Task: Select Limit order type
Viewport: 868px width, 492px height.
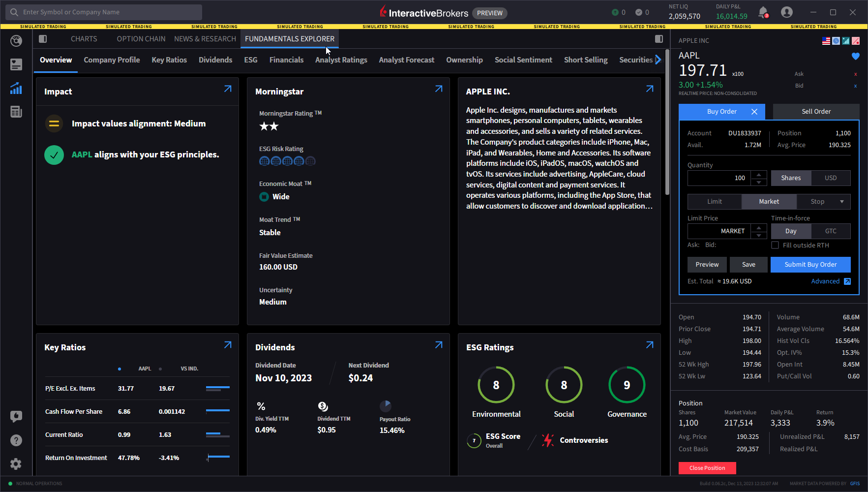Action: [x=715, y=202]
